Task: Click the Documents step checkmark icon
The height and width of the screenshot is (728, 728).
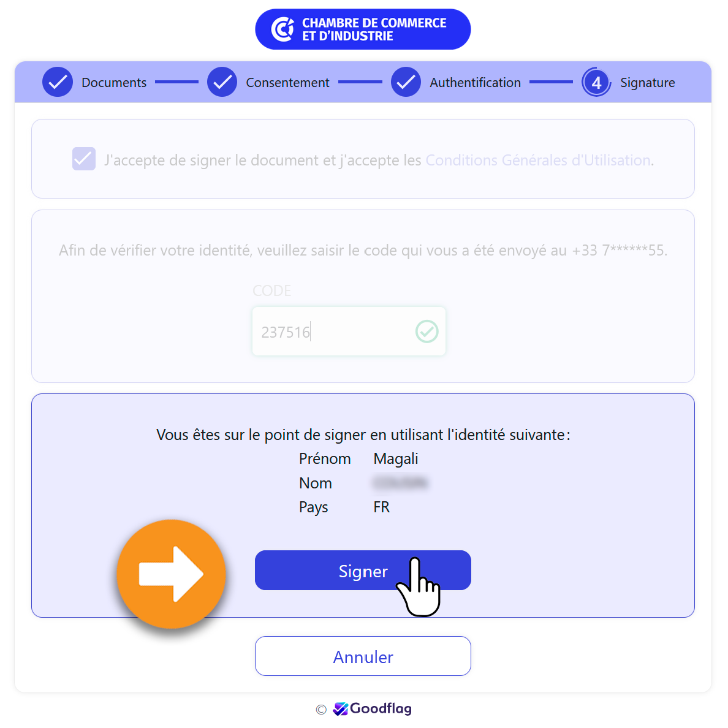Action: [58, 82]
